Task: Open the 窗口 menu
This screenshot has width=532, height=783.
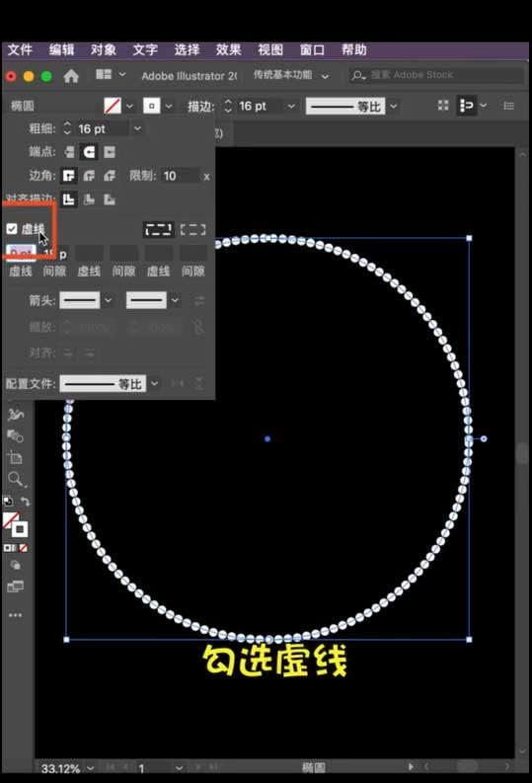Action: [x=312, y=49]
